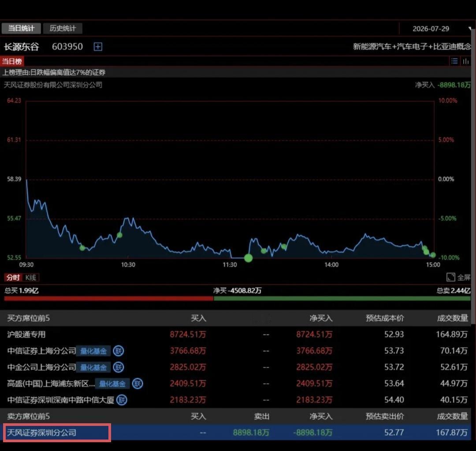The image size is (476, 451).
Task: Click 成交数量 164.89万
Action: pyautogui.click(x=452, y=335)
